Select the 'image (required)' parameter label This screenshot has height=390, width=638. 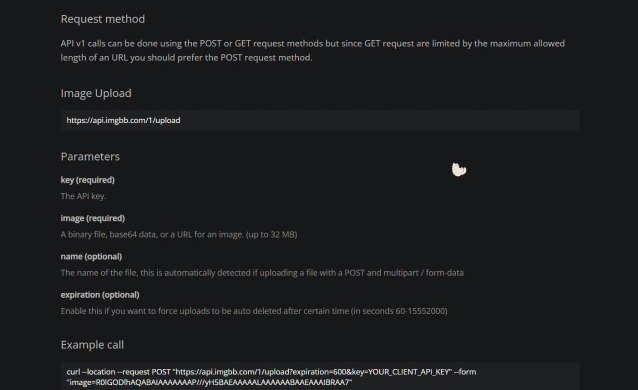(x=93, y=218)
